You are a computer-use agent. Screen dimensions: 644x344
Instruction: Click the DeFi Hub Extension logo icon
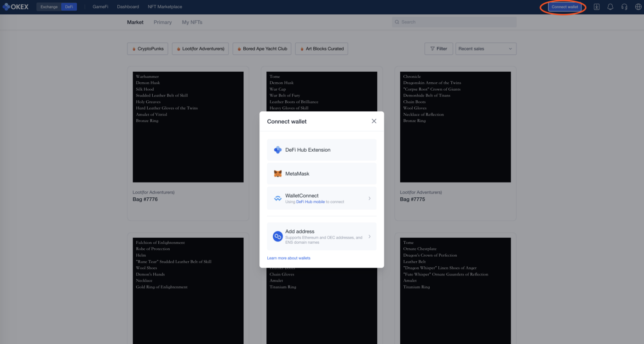(x=278, y=150)
